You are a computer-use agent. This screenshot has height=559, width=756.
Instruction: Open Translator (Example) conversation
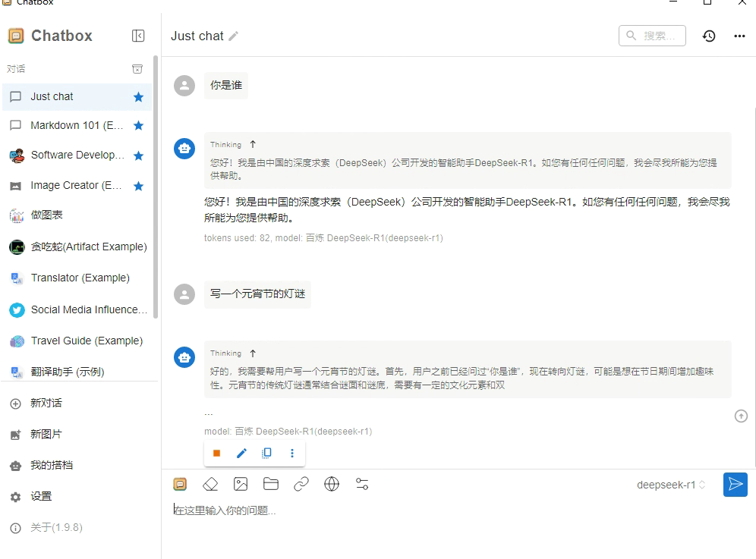80,278
